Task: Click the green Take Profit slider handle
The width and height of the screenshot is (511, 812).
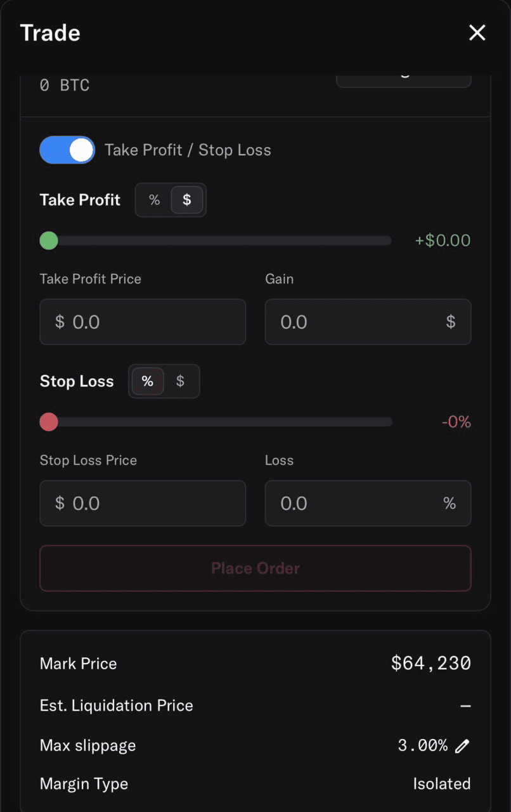Action: pyautogui.click(x=49, y=241)
